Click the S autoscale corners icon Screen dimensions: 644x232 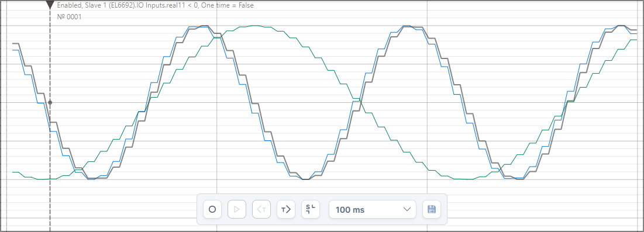[311, 209]
